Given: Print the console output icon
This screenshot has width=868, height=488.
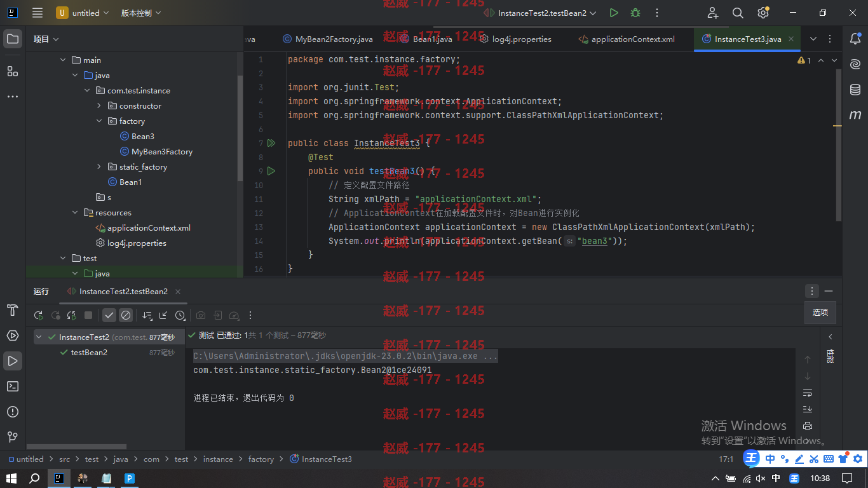Looking at the screenshot, I should click(808, 426).
